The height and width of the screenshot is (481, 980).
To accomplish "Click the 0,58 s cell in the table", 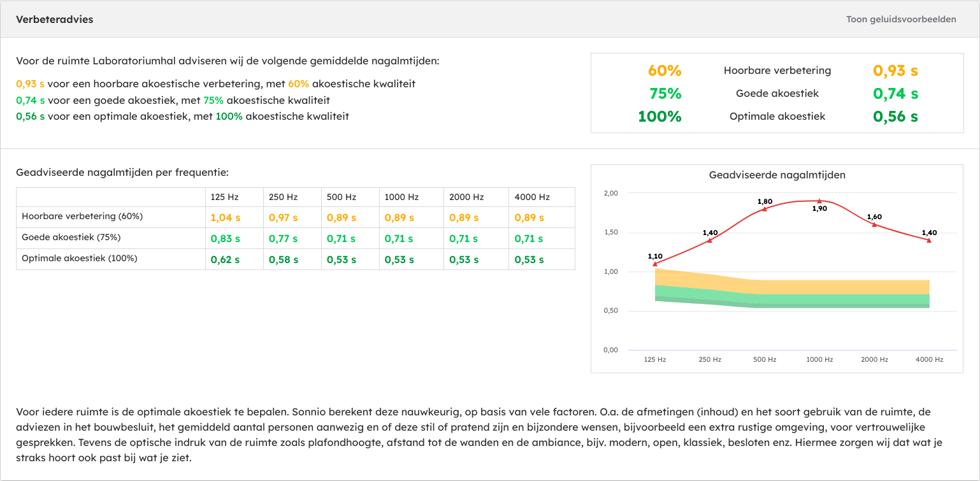I will coord(284,260).
